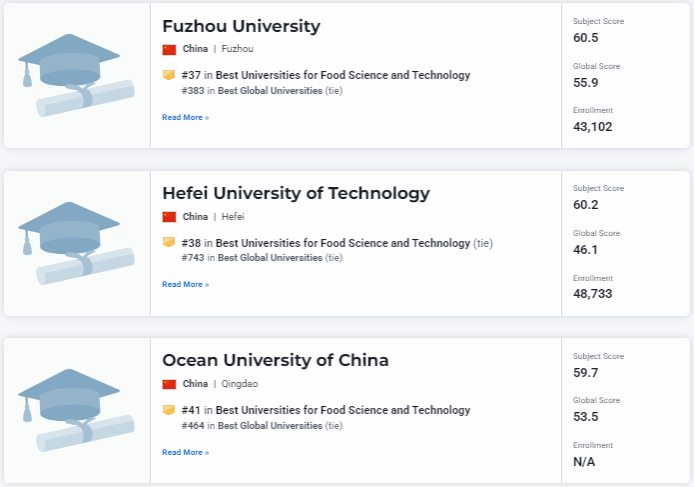
Task: Click the #38 ranking badge icon
Action: click(x=169, y=243)
